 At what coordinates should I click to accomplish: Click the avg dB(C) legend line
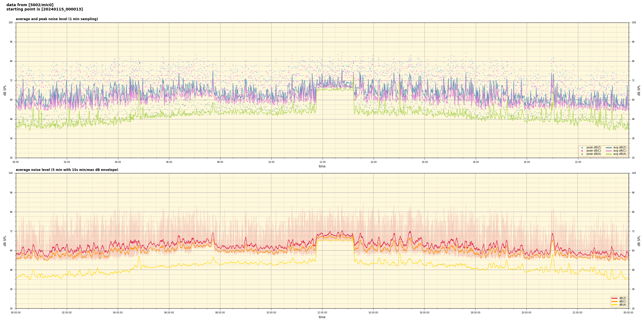point(609,151)
